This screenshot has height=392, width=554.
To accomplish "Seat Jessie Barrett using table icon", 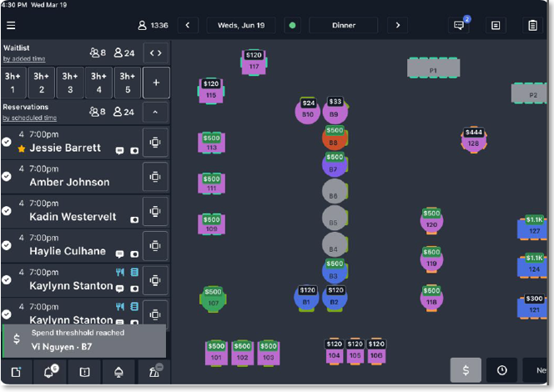I will click(x=155, y=143).
